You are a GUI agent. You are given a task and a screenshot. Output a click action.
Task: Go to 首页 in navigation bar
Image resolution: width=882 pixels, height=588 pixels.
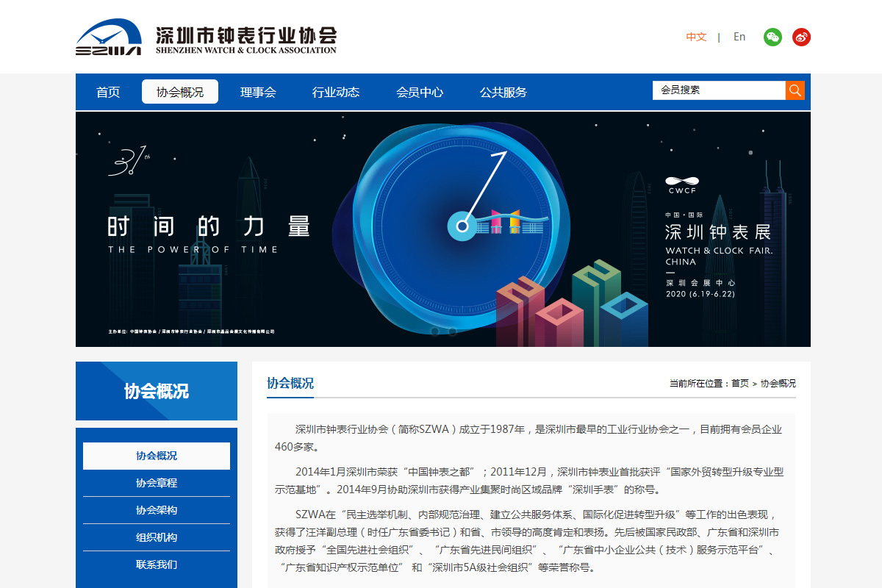pyautogui.click(x=108, y=92)
